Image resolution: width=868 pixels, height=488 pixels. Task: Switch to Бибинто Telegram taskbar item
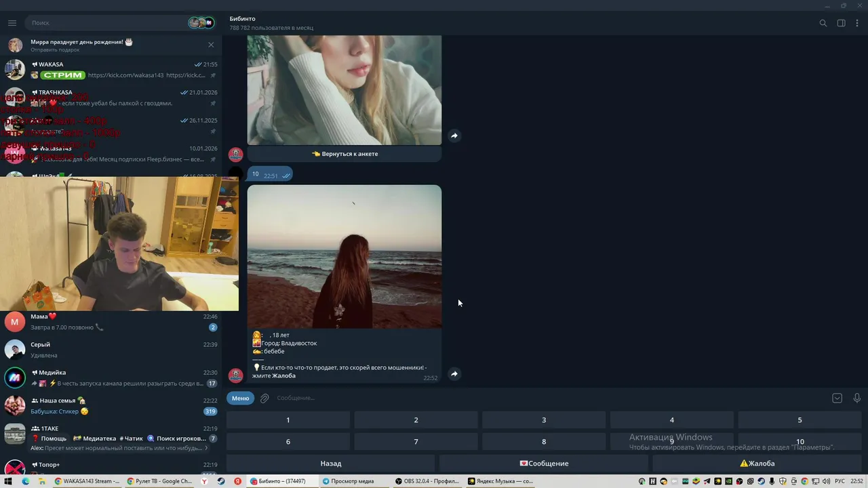[x=283, y=481]
